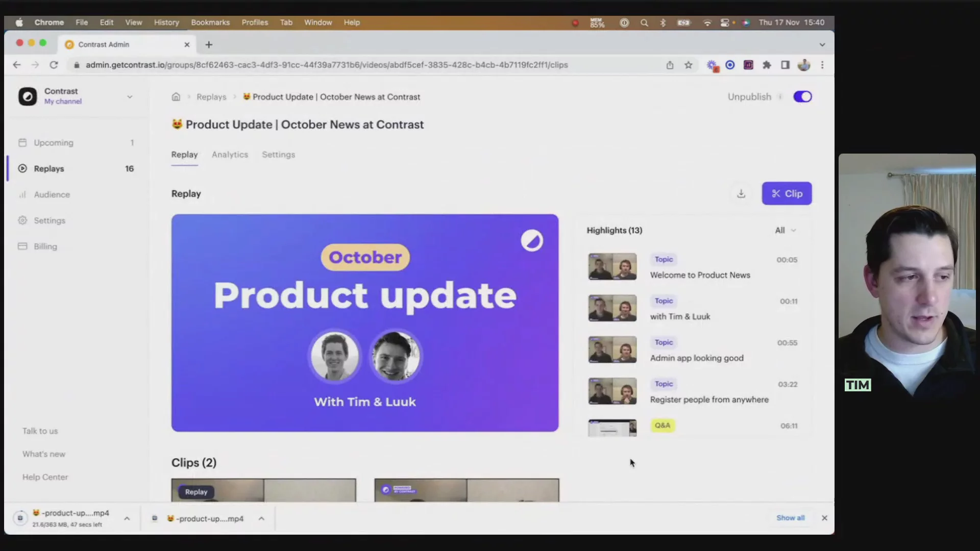Expand the tab search chevron
The width and height of the screenshot is (980, 551).
point(822,44)
